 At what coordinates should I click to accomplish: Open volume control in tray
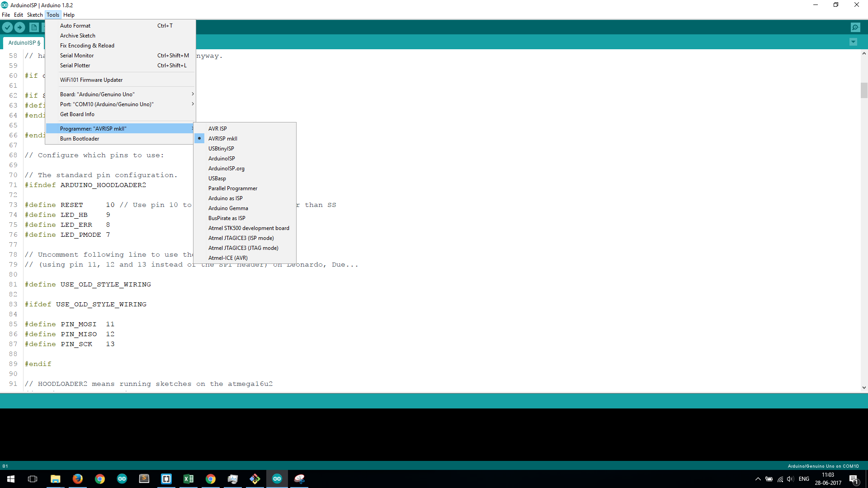(x=790, y=479)
